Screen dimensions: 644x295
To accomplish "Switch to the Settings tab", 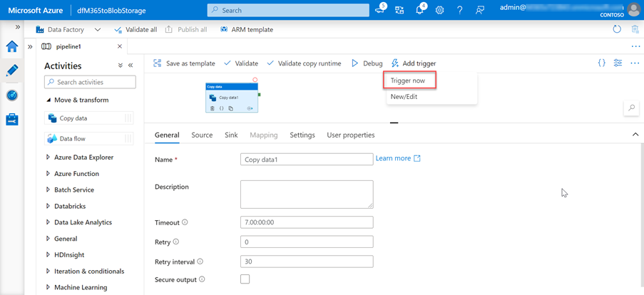I will click(302, 135).
